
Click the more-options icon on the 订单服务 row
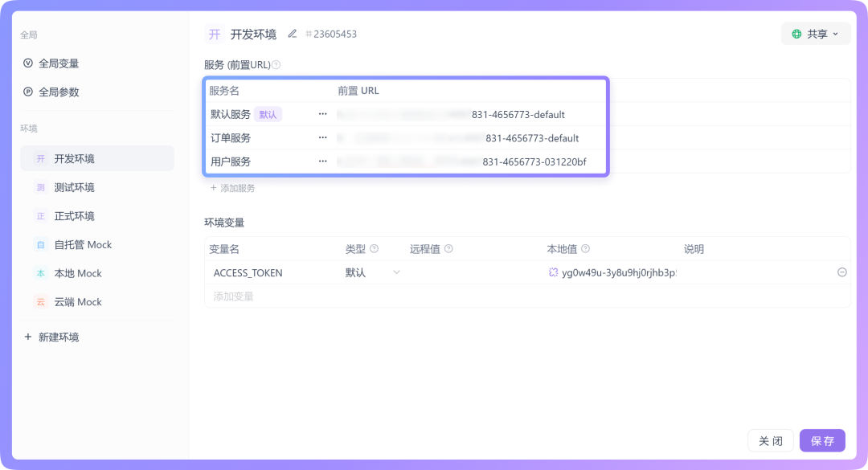[322, 137]
